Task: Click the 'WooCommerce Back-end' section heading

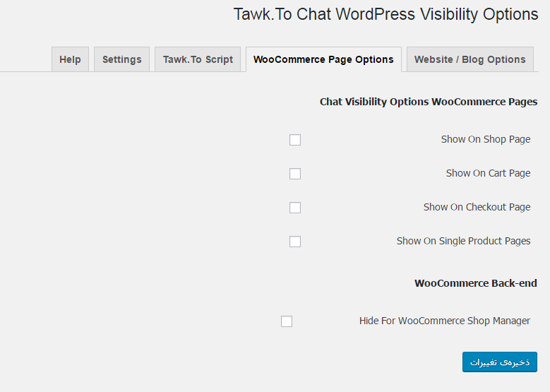Action: pyautogui.click(x=475, y=283)
